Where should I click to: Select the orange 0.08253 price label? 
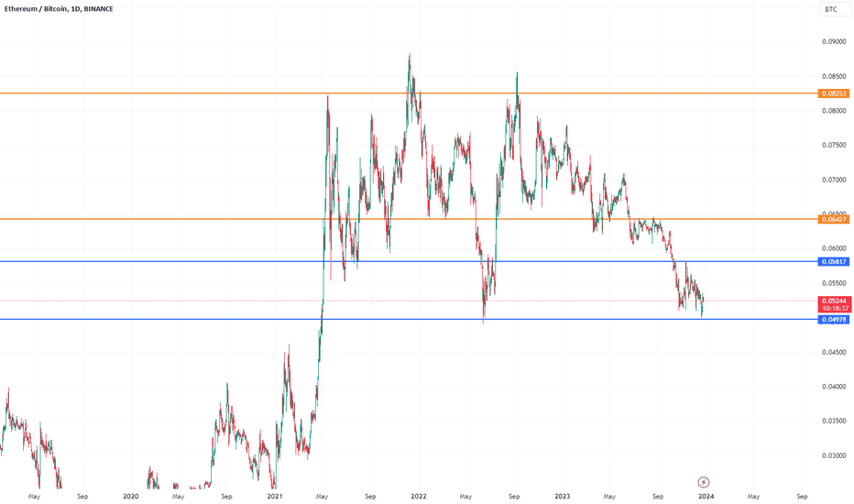coord(833,93)
